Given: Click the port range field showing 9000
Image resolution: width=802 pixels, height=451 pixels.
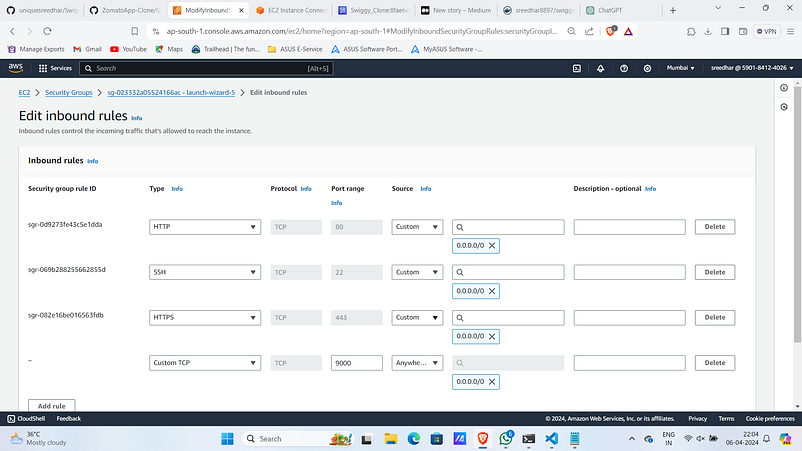Looking at the screenshot, I should (x=357, y=363).
